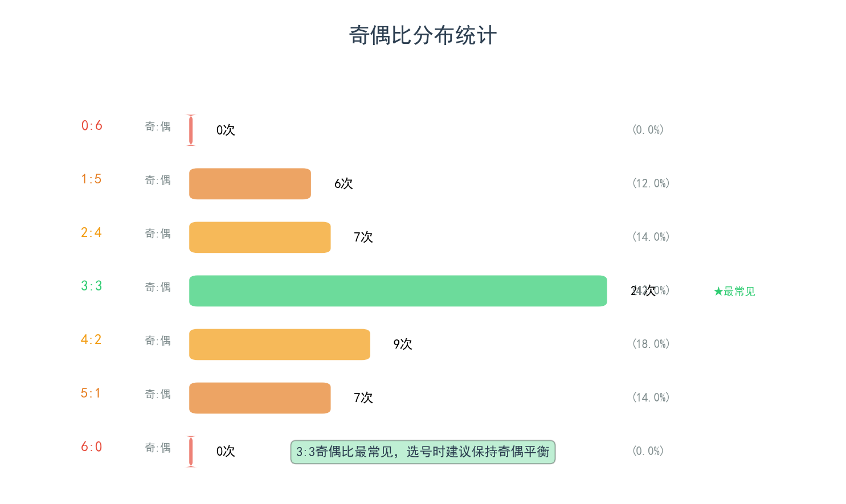Select the 6:0 ratio label

point(92,446)
